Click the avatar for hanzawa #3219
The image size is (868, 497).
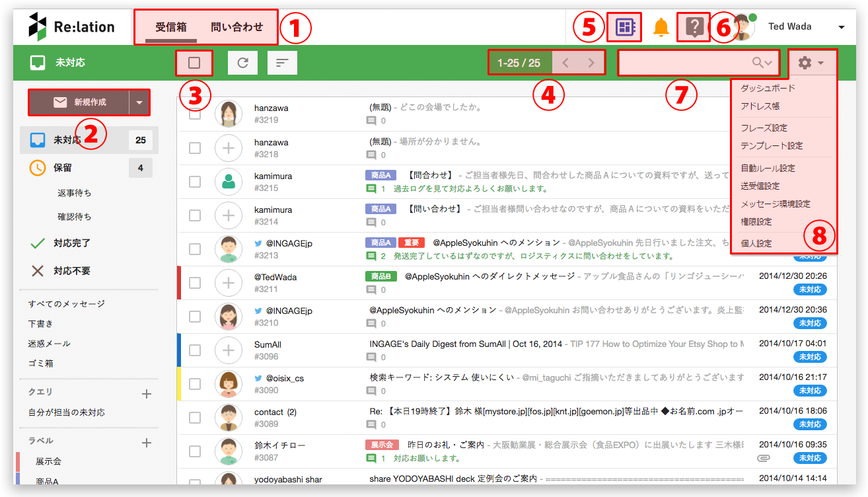click(229, 114)
